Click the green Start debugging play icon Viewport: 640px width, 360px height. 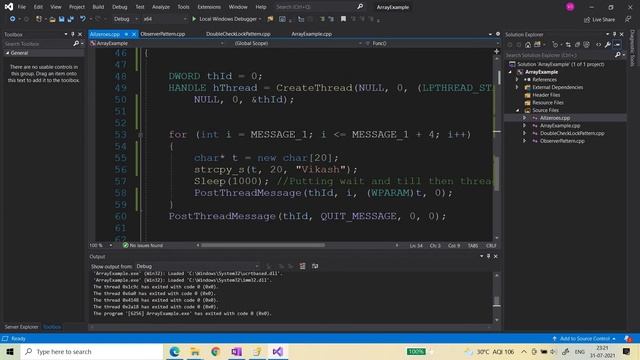point(194,19)
